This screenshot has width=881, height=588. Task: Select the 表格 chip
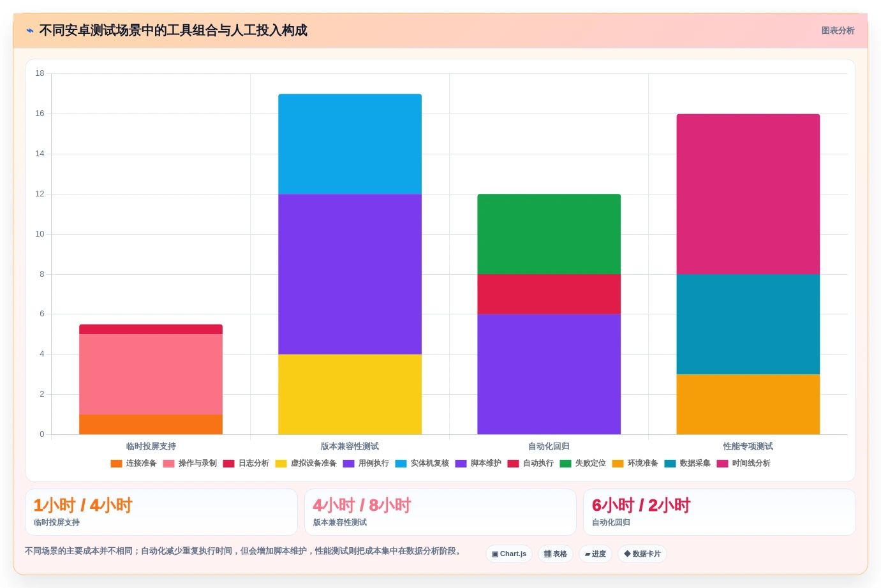556,554
